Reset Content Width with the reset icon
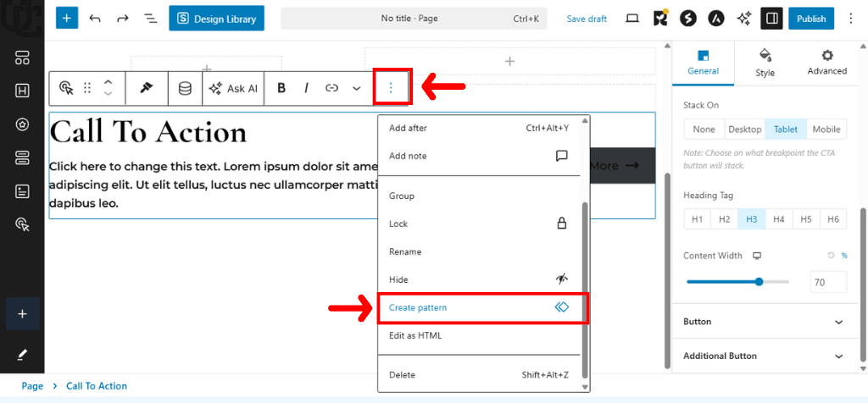 (x=831, y=256)
